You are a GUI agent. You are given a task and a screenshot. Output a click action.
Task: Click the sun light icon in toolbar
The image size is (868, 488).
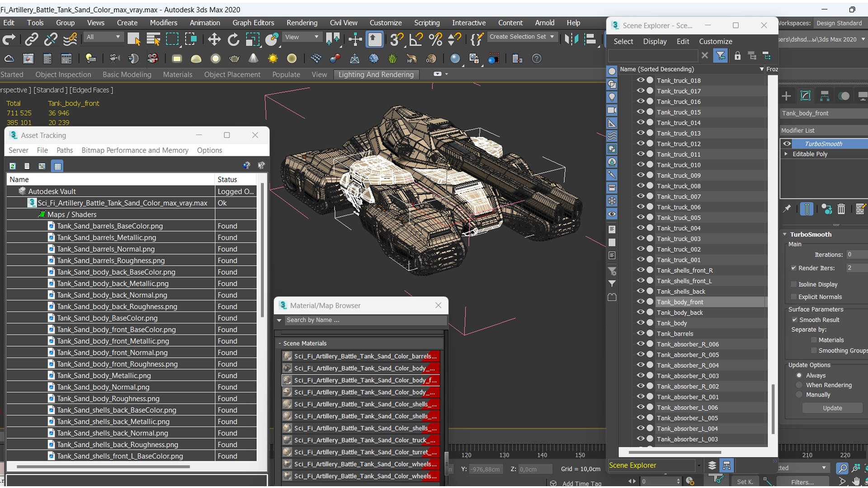(x=273, y=59)
